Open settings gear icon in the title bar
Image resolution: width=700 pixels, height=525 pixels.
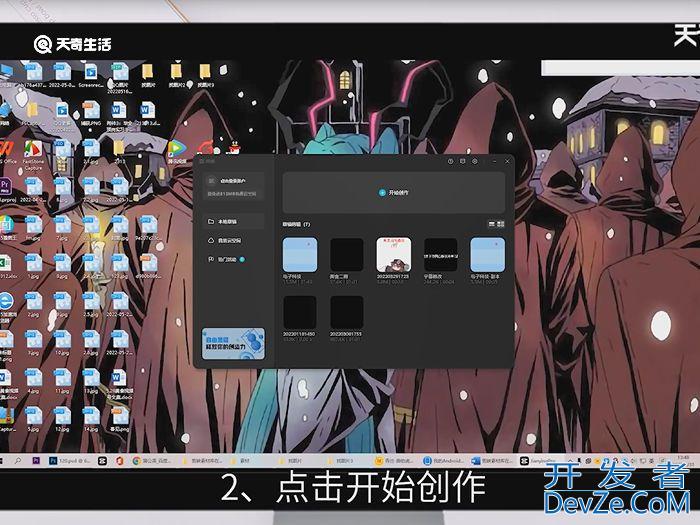[x=475, y=161]
